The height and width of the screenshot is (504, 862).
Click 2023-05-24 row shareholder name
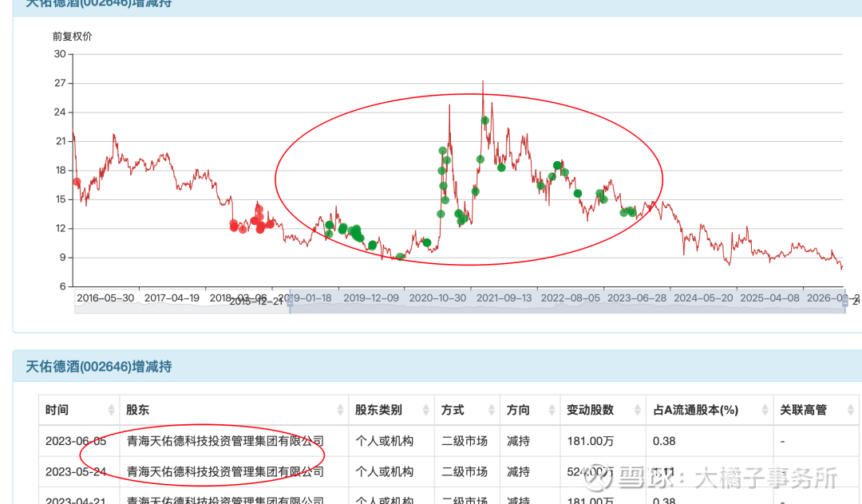click(225, 471)
